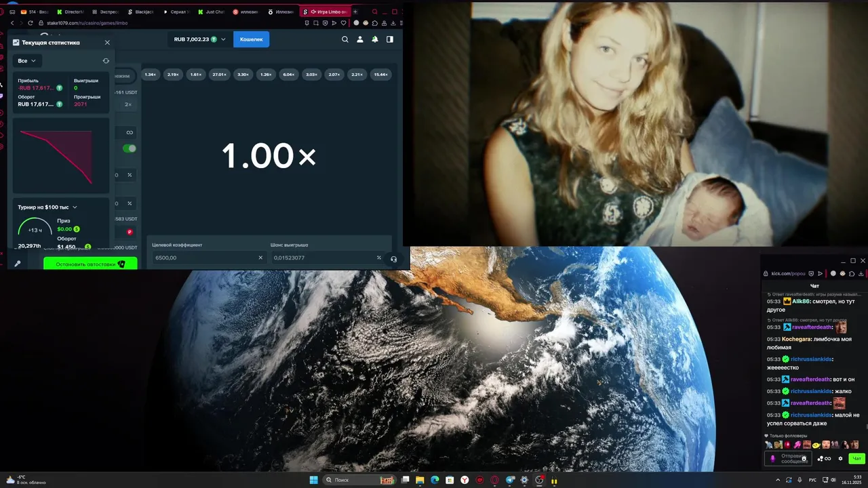
Task: Switch to the Blackjack browser tab
Action: coord(141,12)
